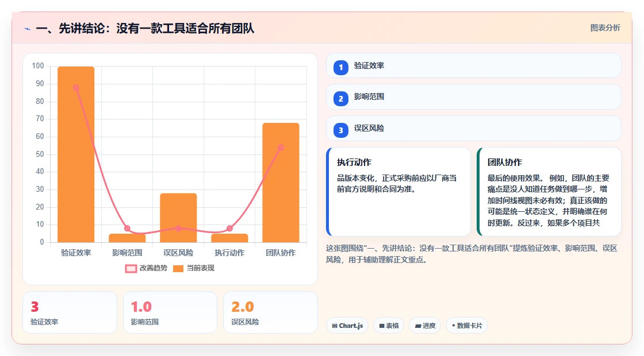Click the 验证效率 x-axis label
644x356 pixels.
(76, 253)
